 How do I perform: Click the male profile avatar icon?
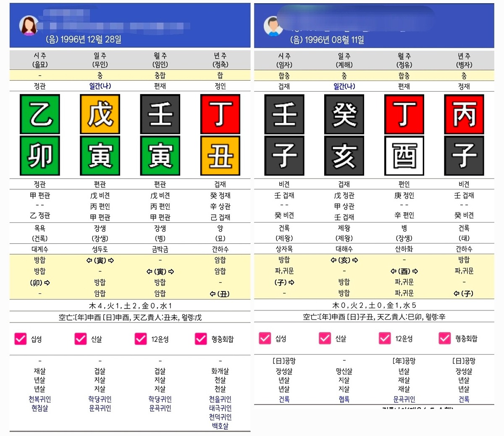(x=273, y=26)
